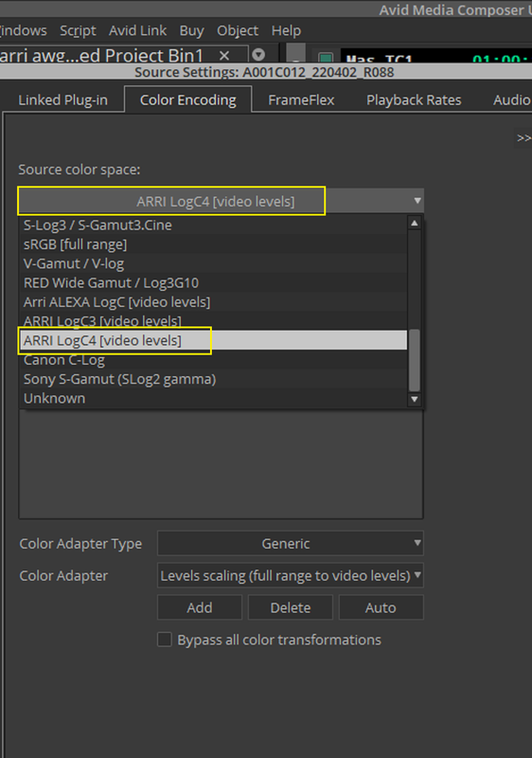The height and width of the screenshot is (758, 532).
Task: Click the green monitor toggle icon
Action: coord(326,58)
